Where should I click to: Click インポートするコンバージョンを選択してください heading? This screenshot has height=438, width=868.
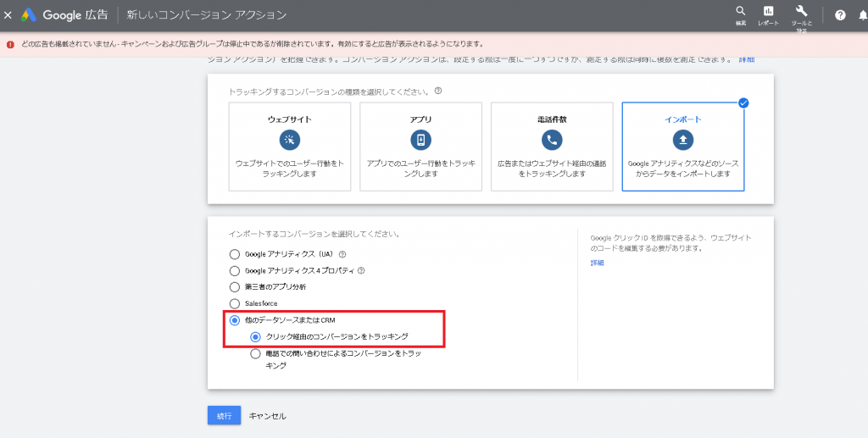click(314, 234)
